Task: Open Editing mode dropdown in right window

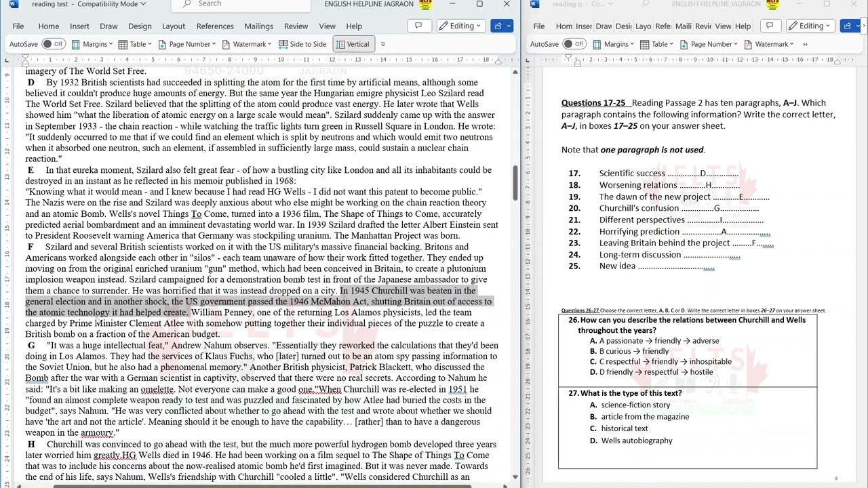Action: pyautogui.click(x=810, y=26)
